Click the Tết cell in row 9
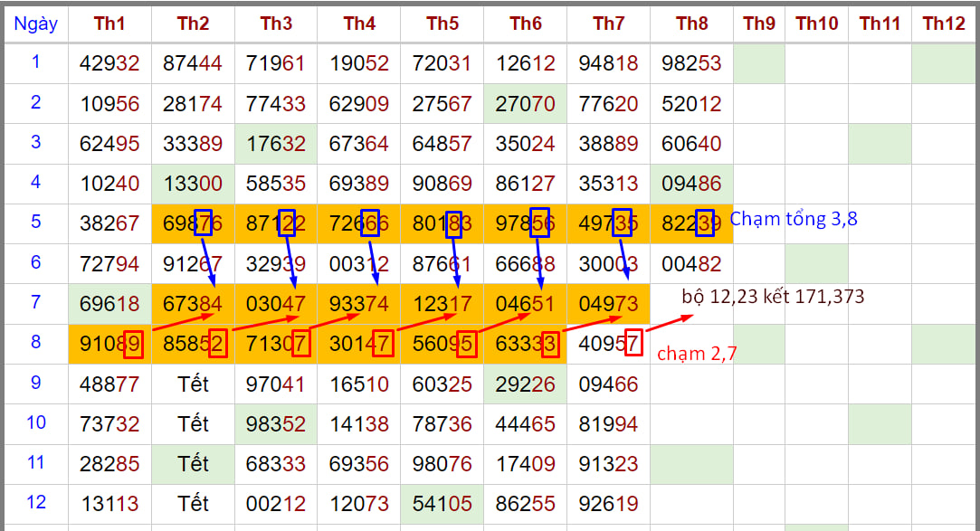 pyautogui.click(x=193, y=384)
